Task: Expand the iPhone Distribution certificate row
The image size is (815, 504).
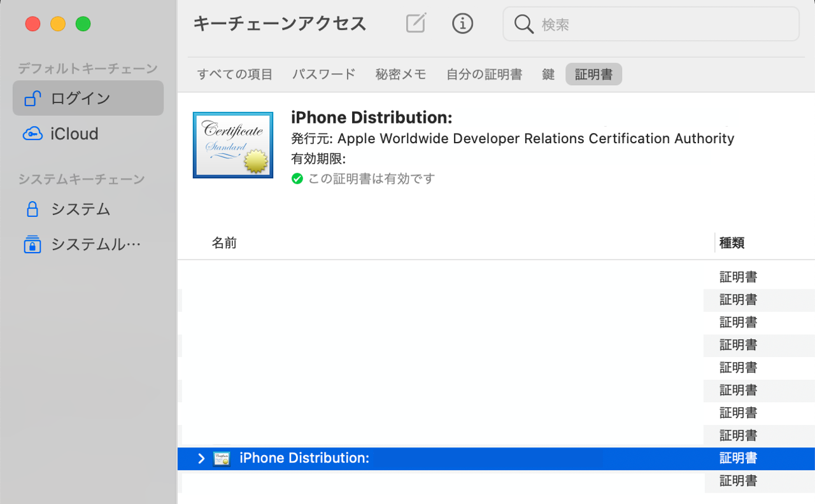Action: [201, 458]
